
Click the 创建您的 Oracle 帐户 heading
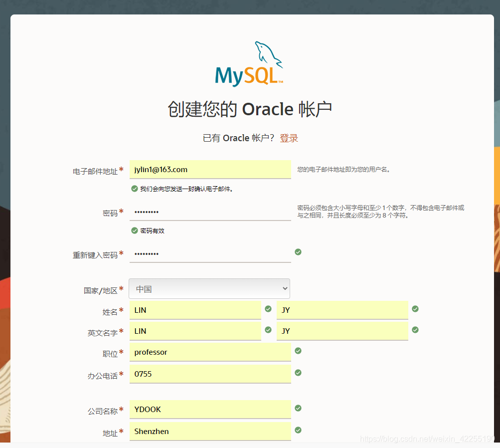(x=250, y=109)
